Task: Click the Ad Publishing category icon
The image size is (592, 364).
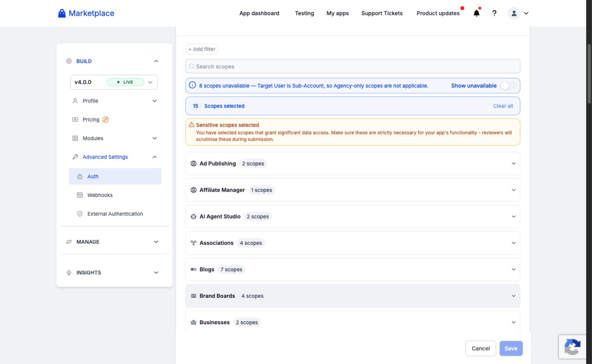Action: tap(194, 164)
